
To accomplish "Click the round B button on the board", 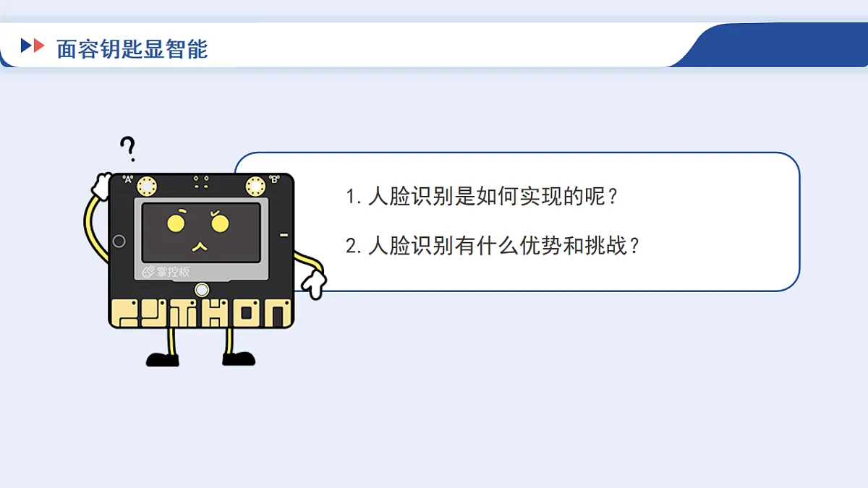I will click(255, 186).
